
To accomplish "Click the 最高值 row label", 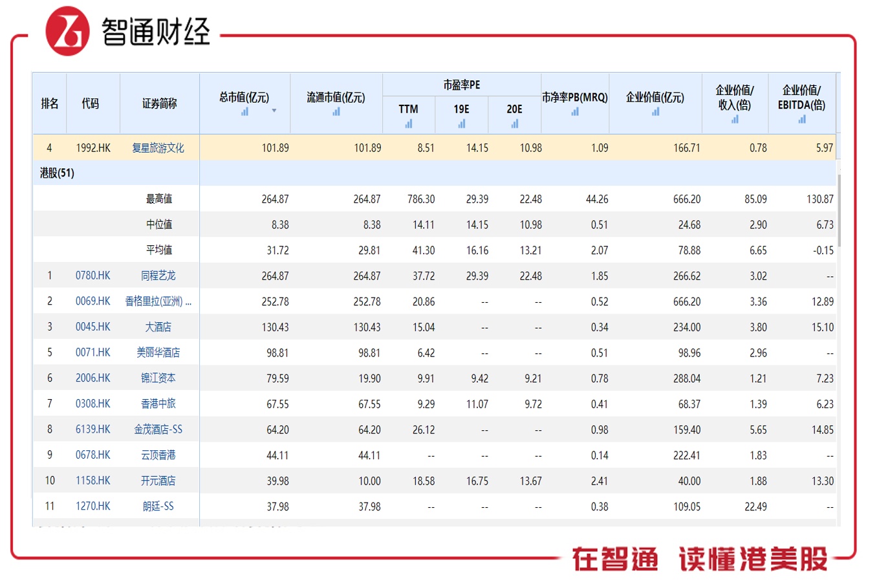I will (x=159, y=199).
